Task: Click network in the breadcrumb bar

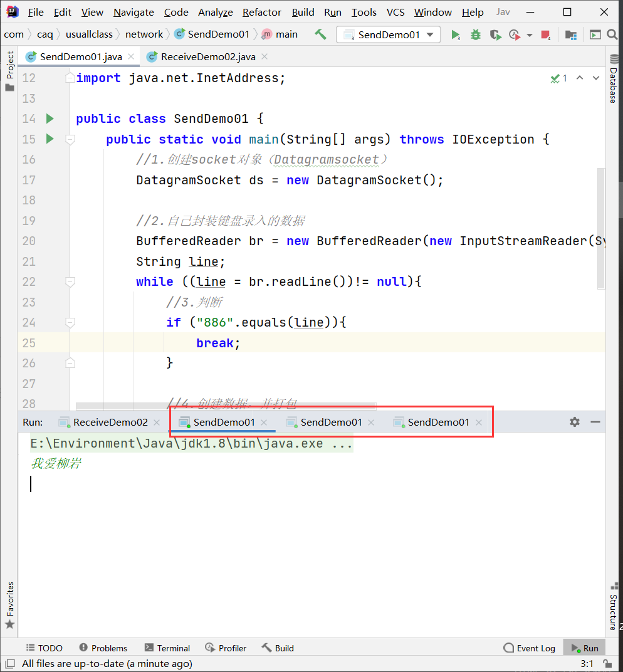Action: coord(144,34)
